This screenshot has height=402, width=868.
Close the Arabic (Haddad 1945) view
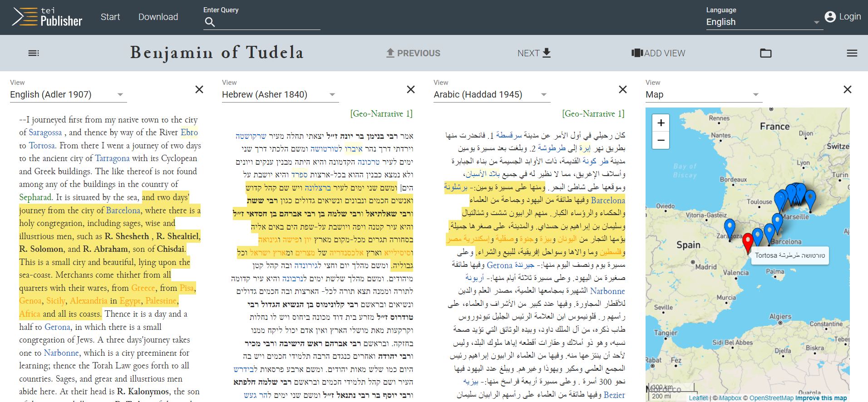tap(623, 89)
